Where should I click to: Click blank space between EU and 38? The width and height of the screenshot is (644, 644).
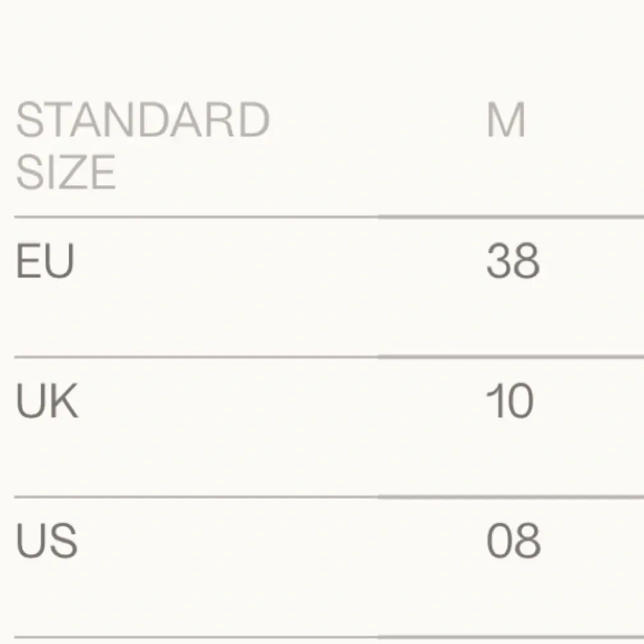277,261
